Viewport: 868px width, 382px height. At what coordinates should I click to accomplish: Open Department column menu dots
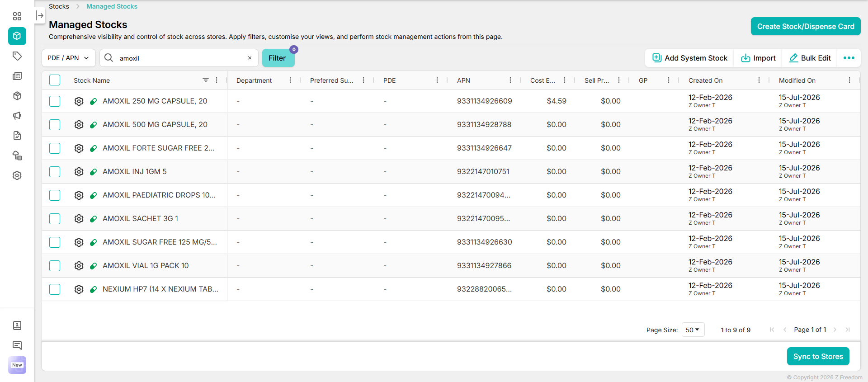[290, 80]
